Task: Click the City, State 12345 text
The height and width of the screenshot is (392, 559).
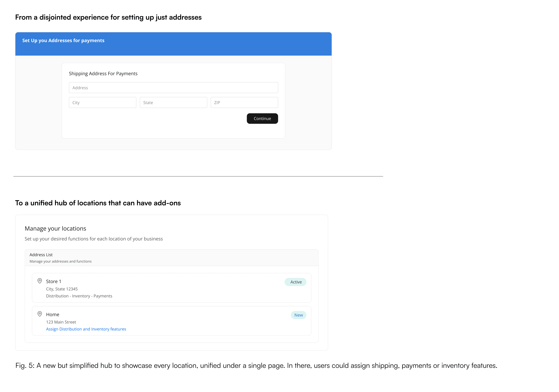Action: tap(62, 289)
